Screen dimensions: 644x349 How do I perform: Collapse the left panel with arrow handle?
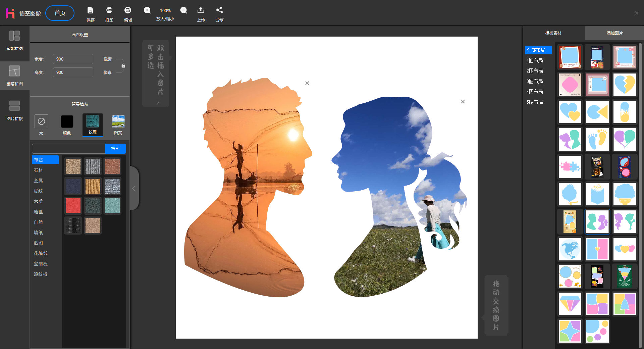click(x=134, y=189)
